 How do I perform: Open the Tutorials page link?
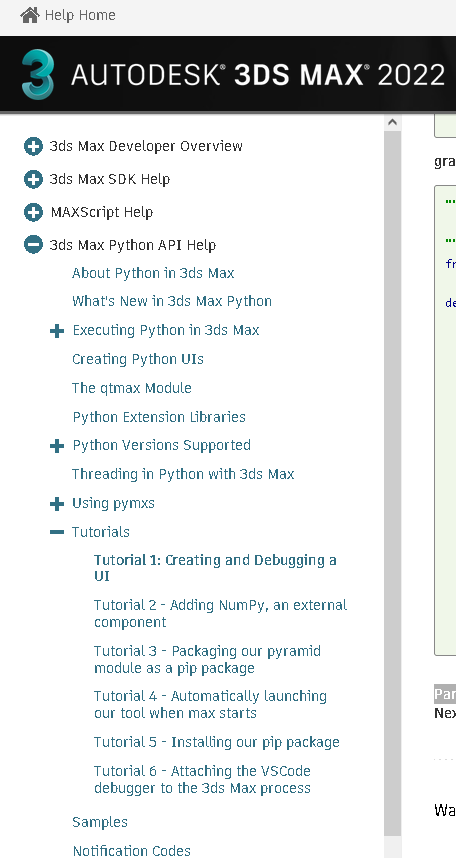pos(101,532)
